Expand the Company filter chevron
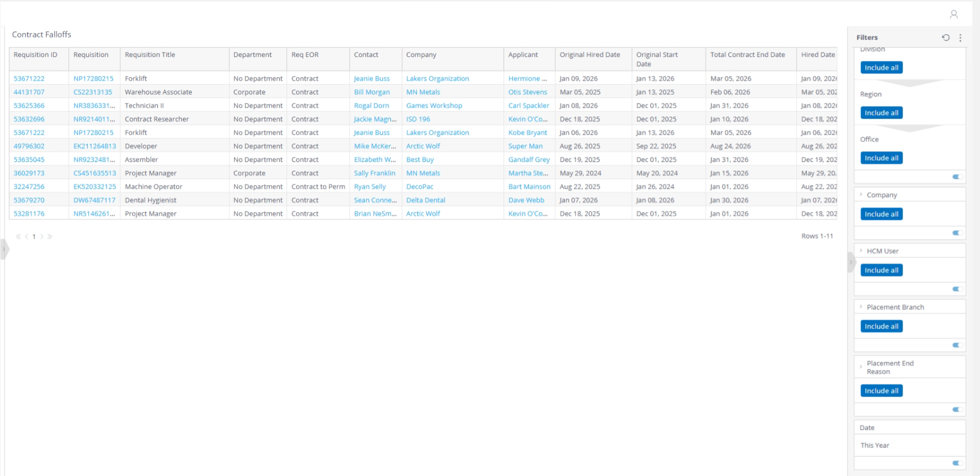The height and width of the screenshot is (476, 980). point(861,194)
